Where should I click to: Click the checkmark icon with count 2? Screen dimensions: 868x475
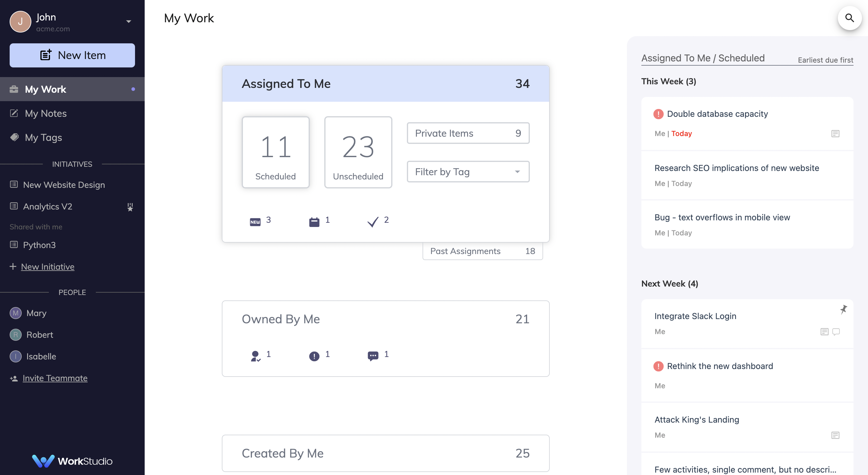tap(373, 222)
